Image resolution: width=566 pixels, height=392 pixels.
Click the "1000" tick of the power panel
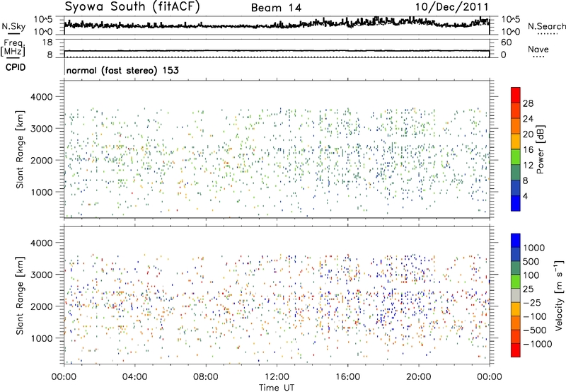[42, 192]
